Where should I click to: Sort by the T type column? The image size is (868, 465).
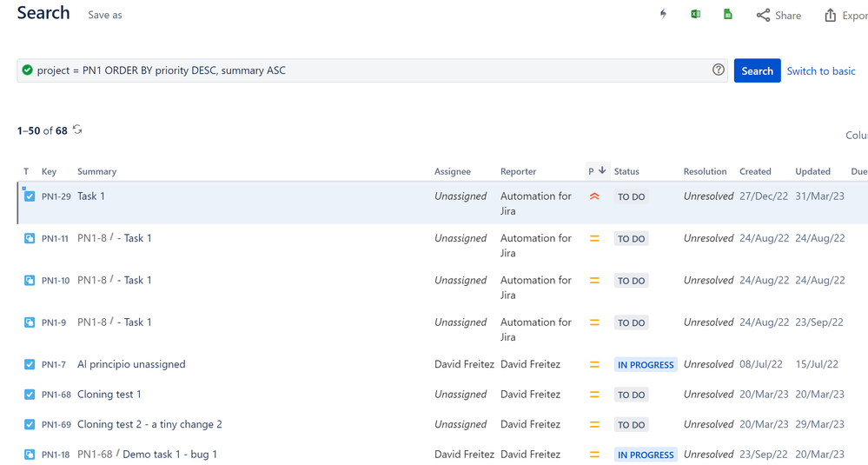(26, 171)
